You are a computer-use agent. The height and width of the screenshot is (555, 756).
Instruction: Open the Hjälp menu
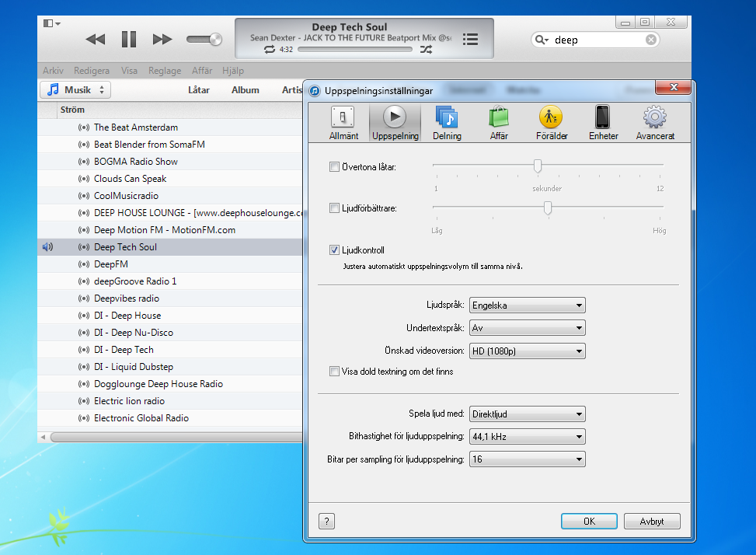click(x=233, y=71)
